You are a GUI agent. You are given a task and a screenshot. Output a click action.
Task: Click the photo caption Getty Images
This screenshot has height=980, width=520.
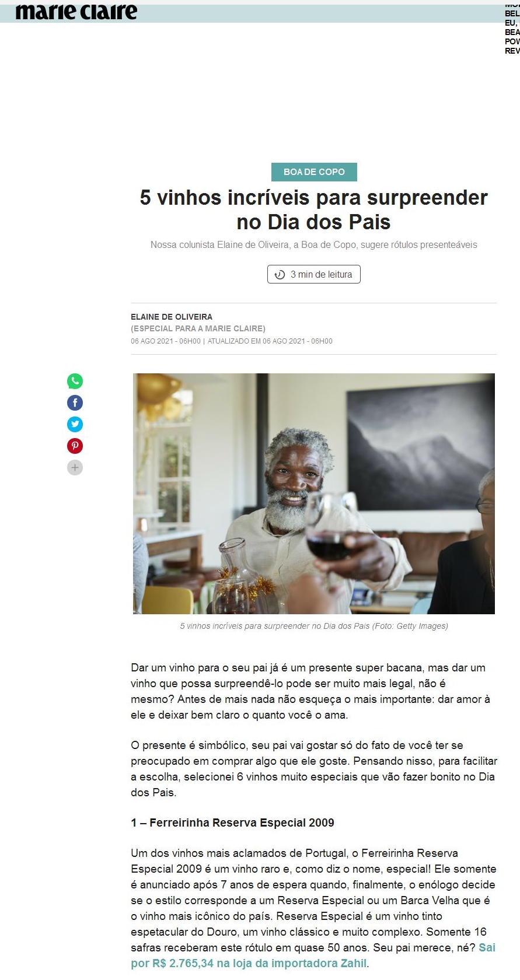click(x=314, y=626)
